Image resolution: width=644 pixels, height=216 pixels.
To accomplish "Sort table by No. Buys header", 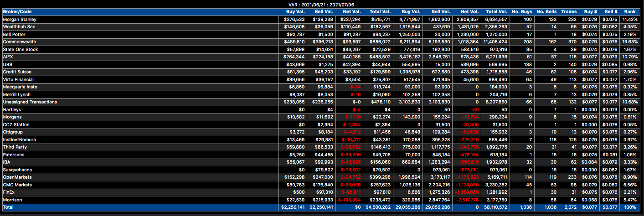I will (x=521, y=12).
